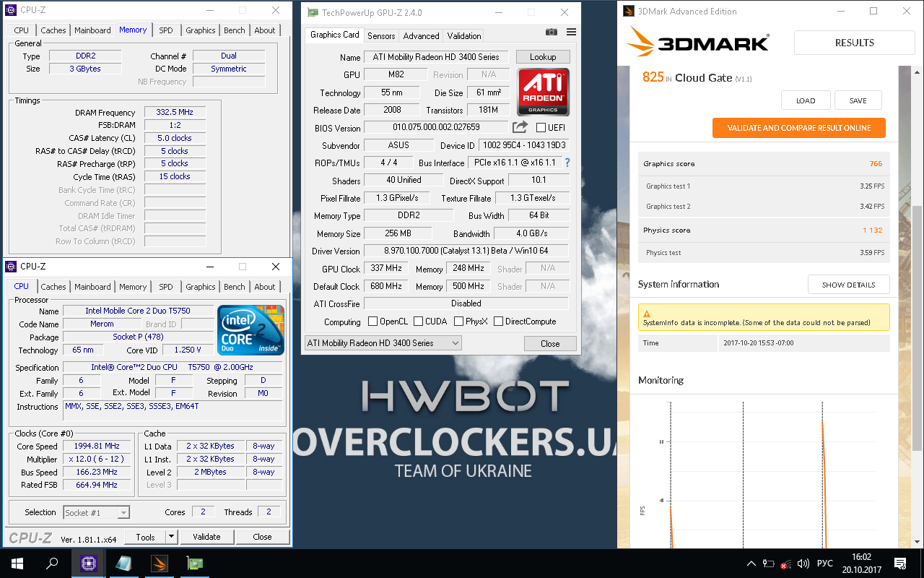Click the SAVE button in 3DMark
924x578 pixels.
(858, 100)
